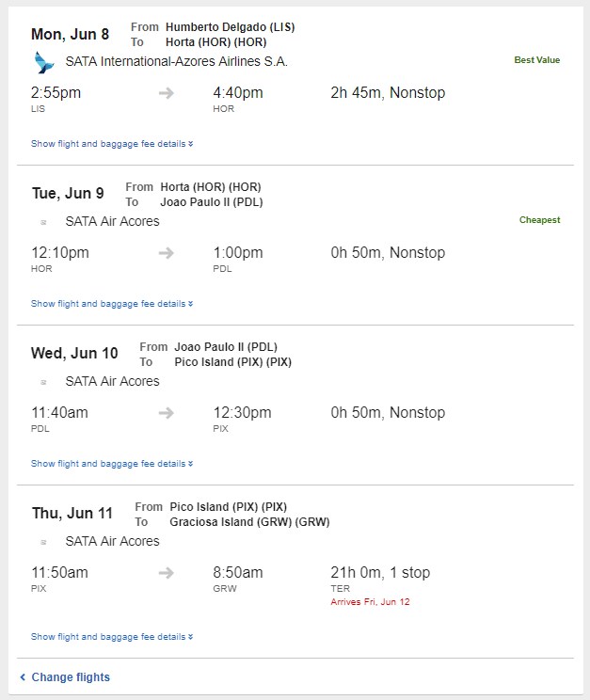Click the red Arrives Fri, Jun 12 notice

point(370,602)
